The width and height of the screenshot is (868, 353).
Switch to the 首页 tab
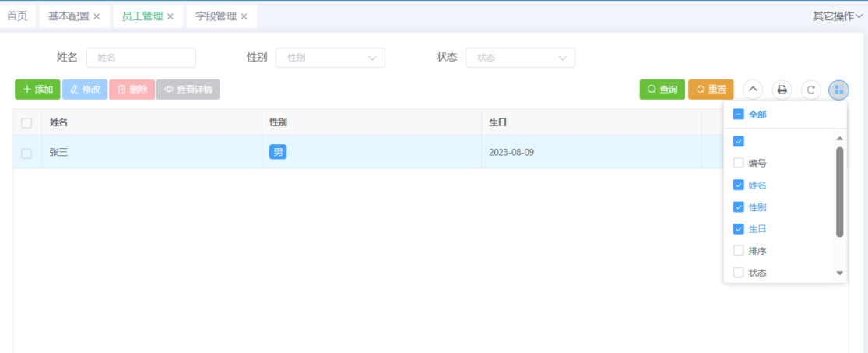tap(17, 16)
